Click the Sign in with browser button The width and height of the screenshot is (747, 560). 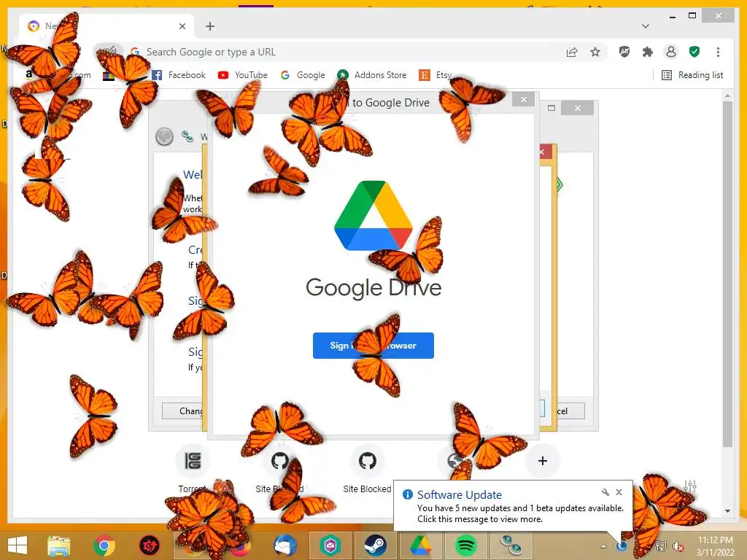tap(373, 346)
